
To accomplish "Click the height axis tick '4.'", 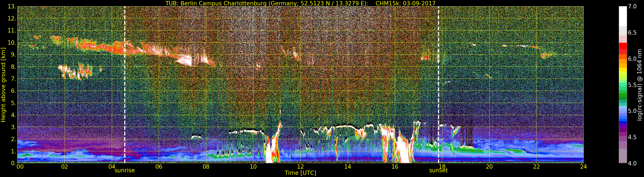I will [14, 115].
